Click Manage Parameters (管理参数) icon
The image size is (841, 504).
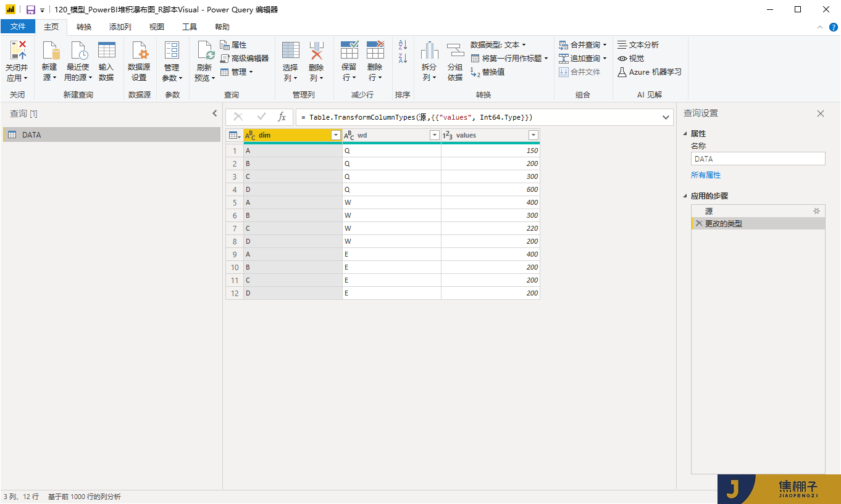(172, 51)
